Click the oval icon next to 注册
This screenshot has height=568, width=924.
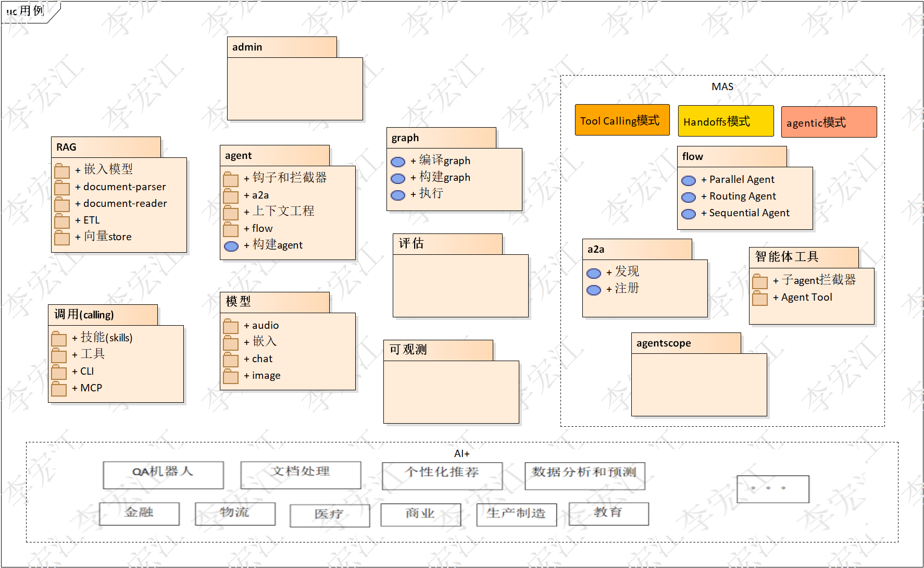[594, 290]
